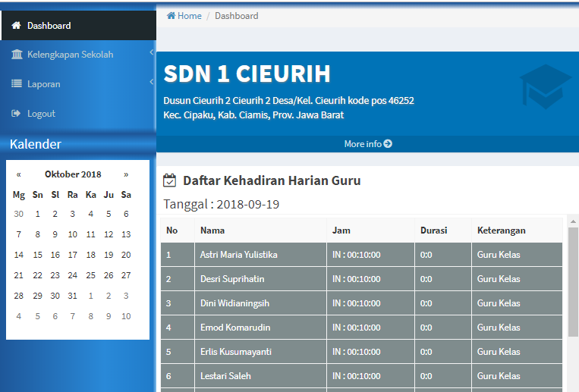
Task: Click the Jam column header
Action: pyautogui.click(x=371, y=230)
